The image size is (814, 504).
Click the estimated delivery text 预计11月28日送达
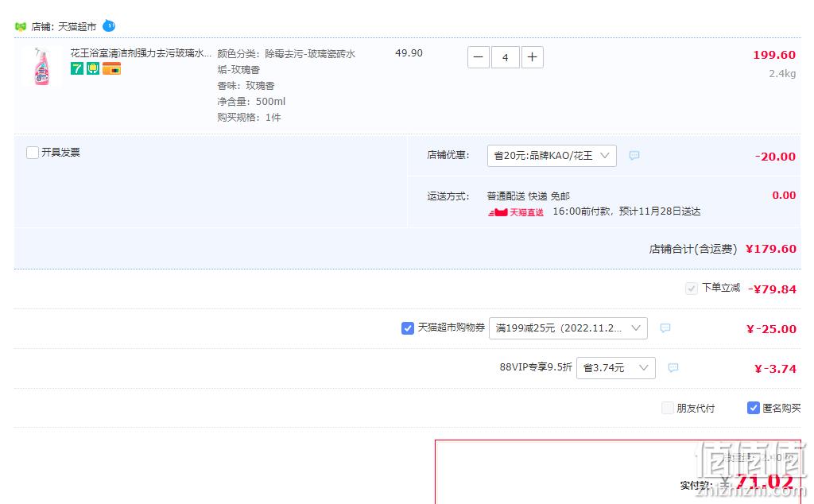[x=660, y=211]
